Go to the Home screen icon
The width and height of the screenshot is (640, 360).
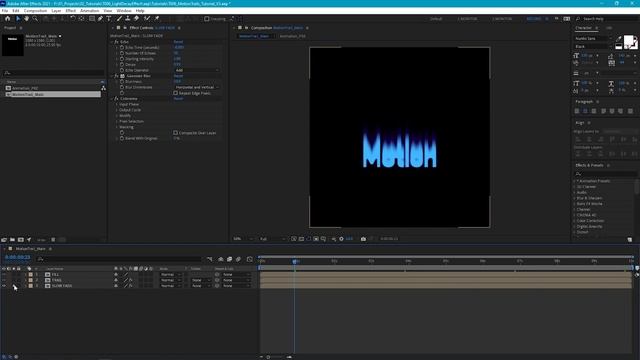(7, 19)
